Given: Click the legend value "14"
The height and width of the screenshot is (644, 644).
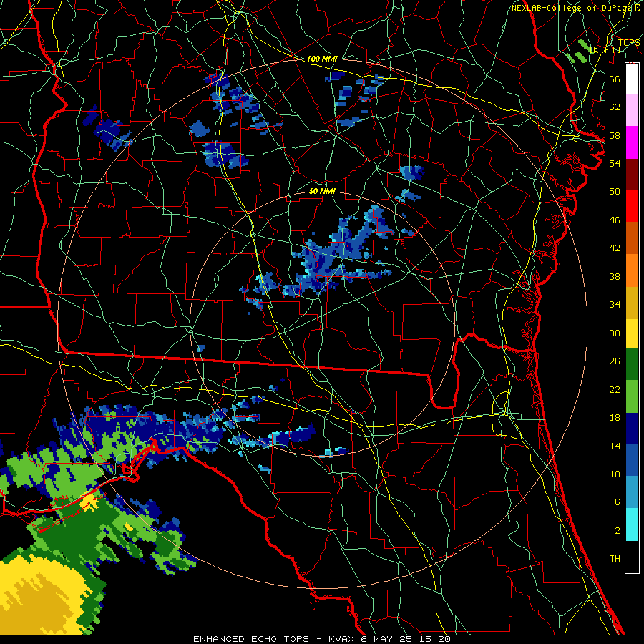Looking at the screenshot, I should [x=615, y=446].
